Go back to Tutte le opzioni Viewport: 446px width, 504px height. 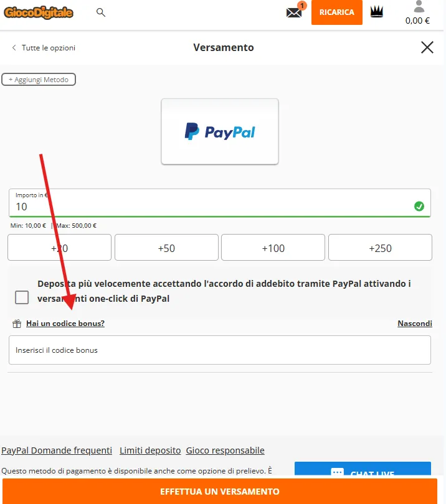44,48
